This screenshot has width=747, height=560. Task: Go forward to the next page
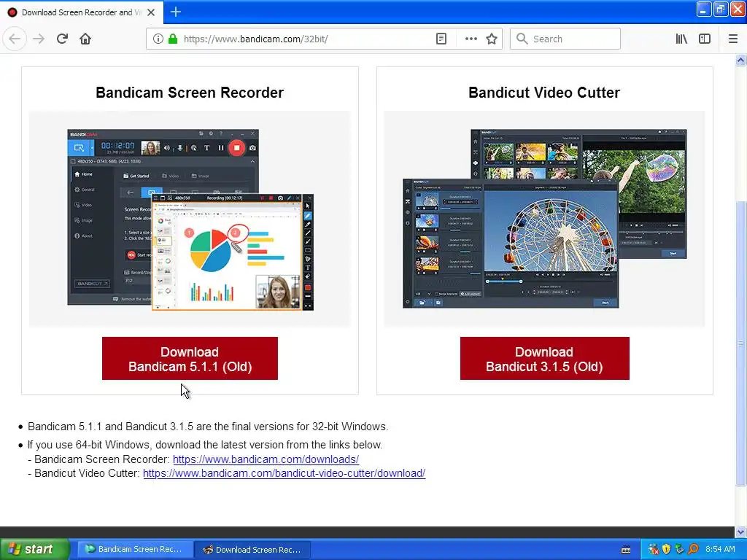pyautogui.click(x=39, y=39)
